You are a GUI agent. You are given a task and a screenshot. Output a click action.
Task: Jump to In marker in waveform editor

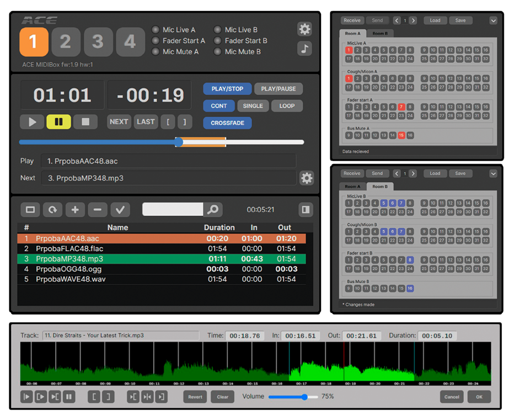click(x=133, y=397)
